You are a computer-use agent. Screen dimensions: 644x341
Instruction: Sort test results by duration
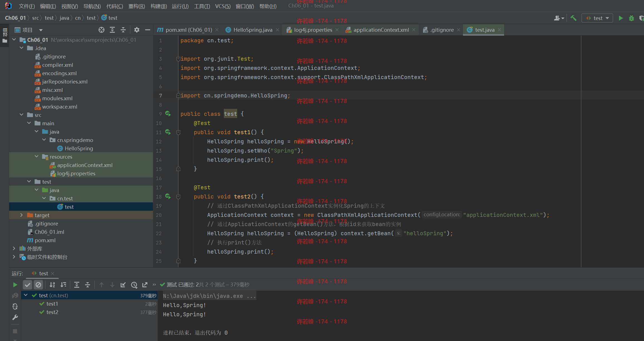[x=63, y=285]
